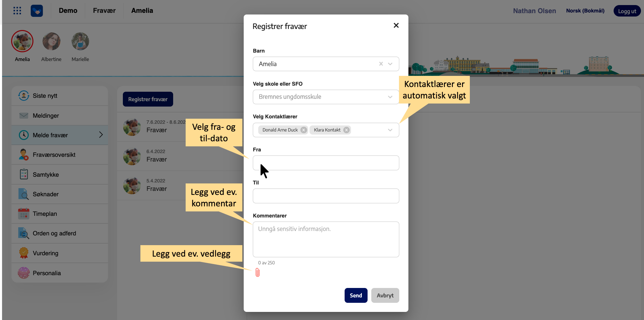This screenshot has height=320, width=644.
Task: Select Albertine's profile picture
Action: [x=51, y=41]
